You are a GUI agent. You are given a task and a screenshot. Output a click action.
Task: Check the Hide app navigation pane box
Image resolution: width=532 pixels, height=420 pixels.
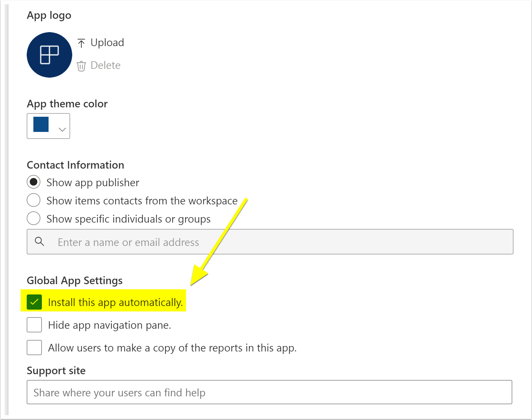(x=34, y=325)
